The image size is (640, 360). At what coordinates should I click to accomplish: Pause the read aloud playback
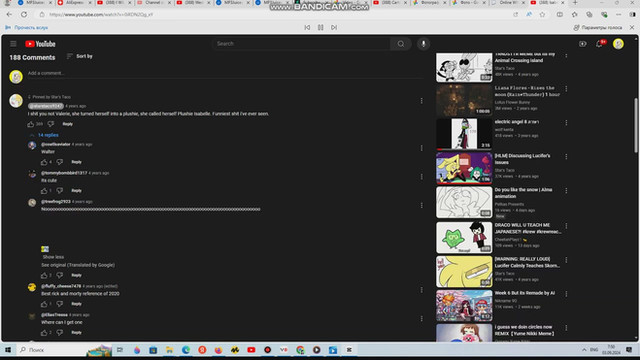(320, 27)
